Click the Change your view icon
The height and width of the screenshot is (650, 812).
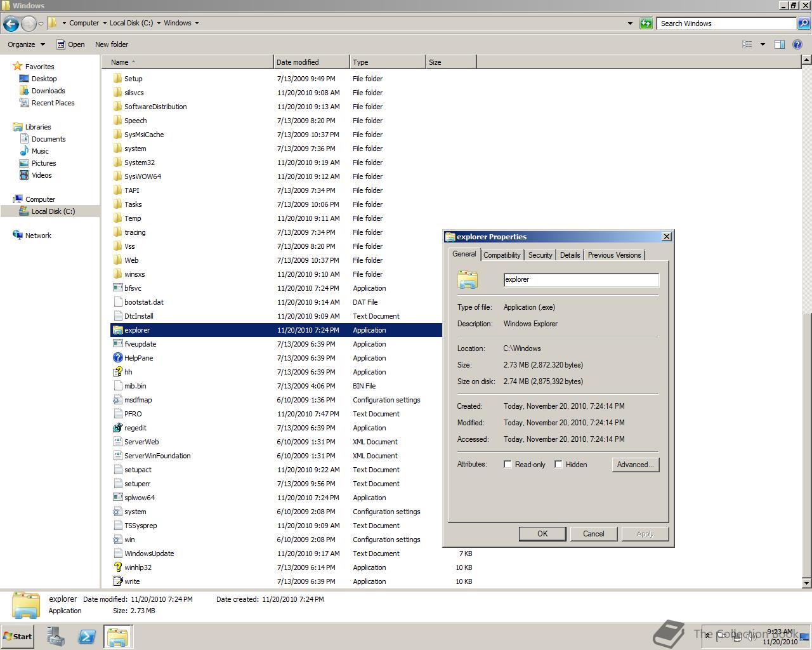click(x=747, y=44)
